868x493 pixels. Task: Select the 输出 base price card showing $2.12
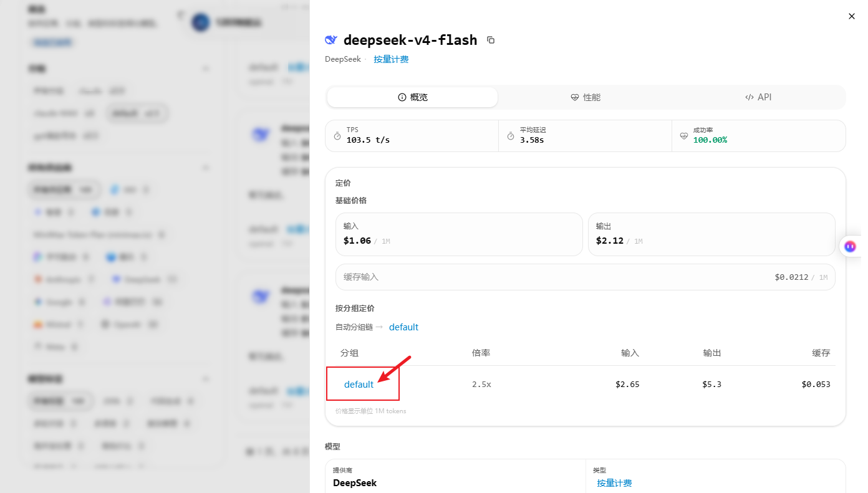711,234
